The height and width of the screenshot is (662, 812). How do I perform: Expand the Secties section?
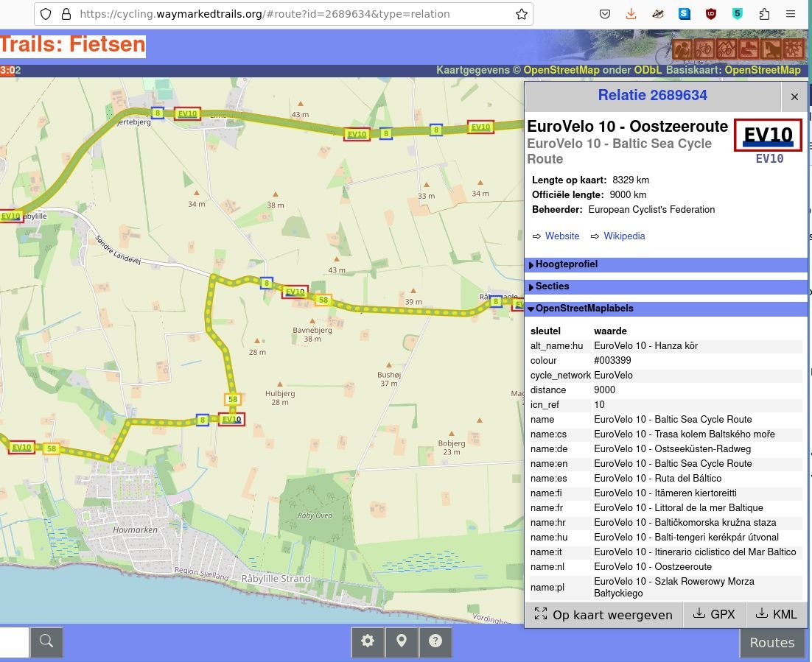(x=552, y=286)
